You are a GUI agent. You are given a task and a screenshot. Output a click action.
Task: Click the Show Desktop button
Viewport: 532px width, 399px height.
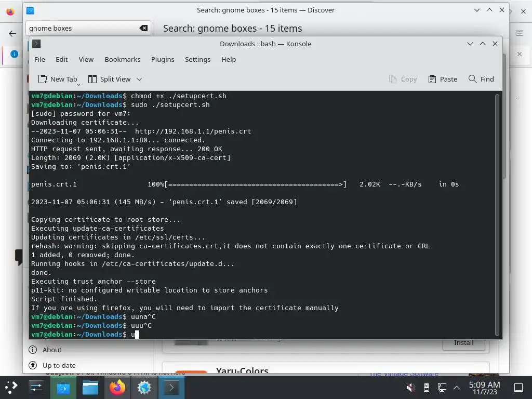518,388
